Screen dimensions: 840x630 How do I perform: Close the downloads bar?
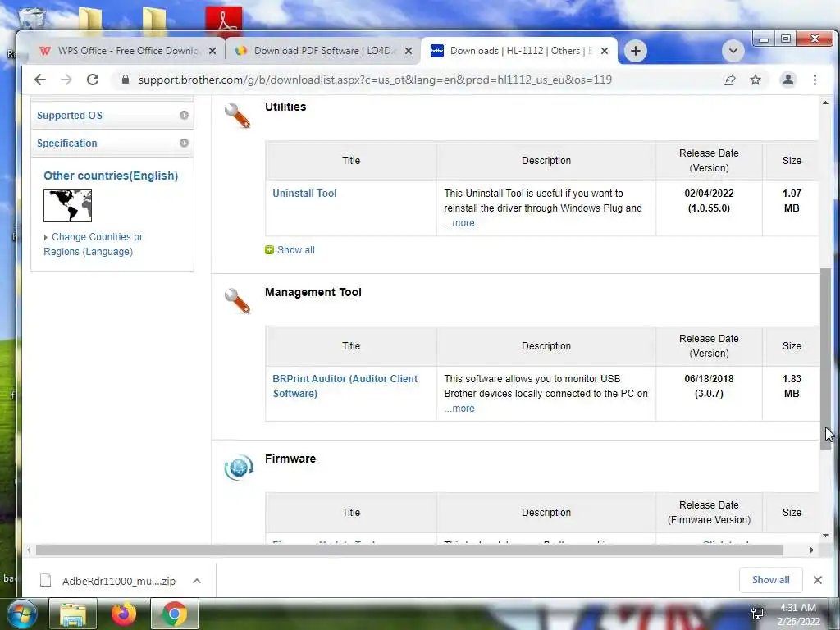coord(818,580)
